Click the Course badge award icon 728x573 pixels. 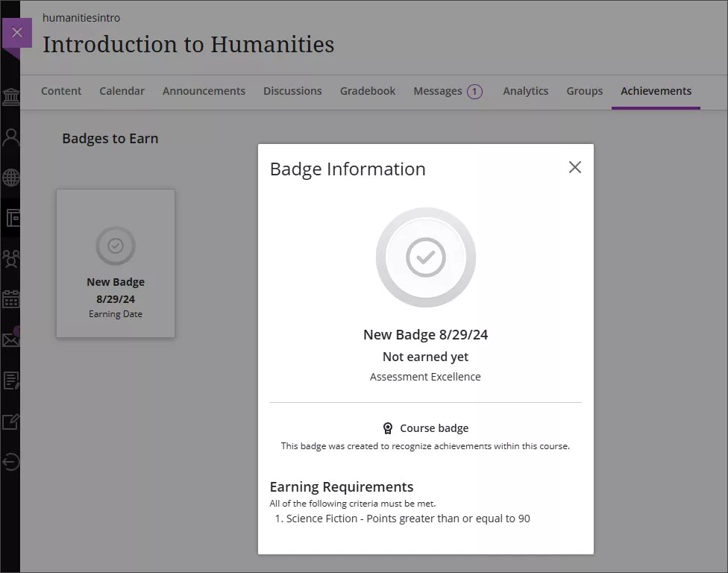coord(388,428)
